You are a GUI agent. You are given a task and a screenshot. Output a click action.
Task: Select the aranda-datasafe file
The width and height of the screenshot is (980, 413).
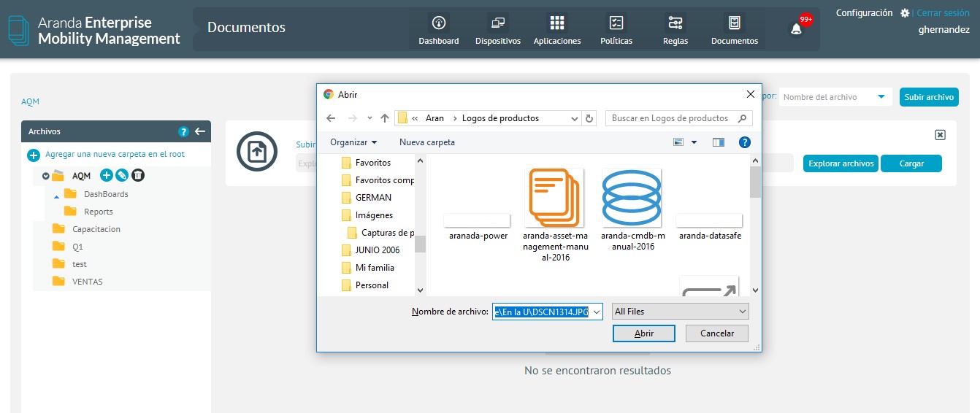coord(710,227)
